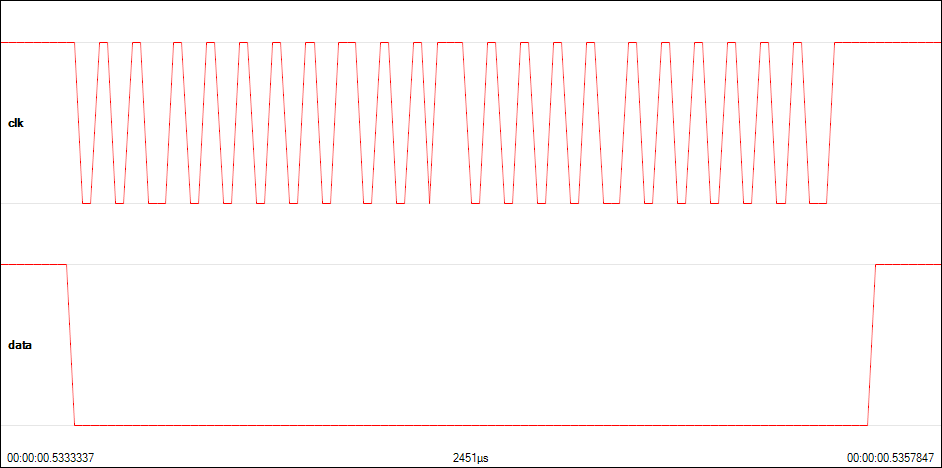Click the falling edge of the data signal
Viewport: 942px width, 468px height.
[x=70, y=345]
